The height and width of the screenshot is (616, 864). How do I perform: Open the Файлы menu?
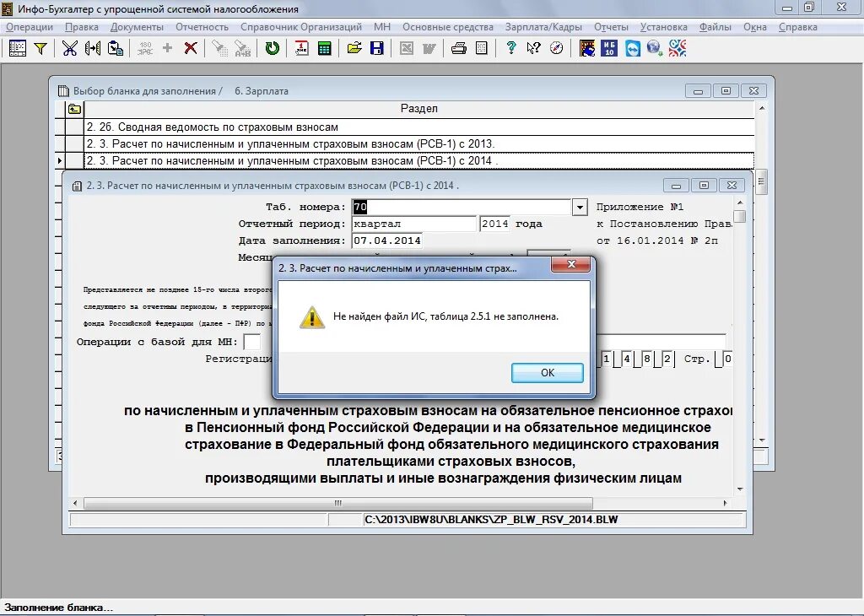click(x=715, y=27)
